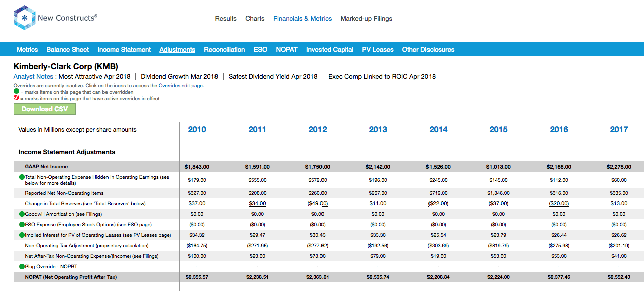This screenshot has width=644, height=291.
Task: Click the Kimberly-Clark Corp (KMB) heading
Action: coord(65,66)
